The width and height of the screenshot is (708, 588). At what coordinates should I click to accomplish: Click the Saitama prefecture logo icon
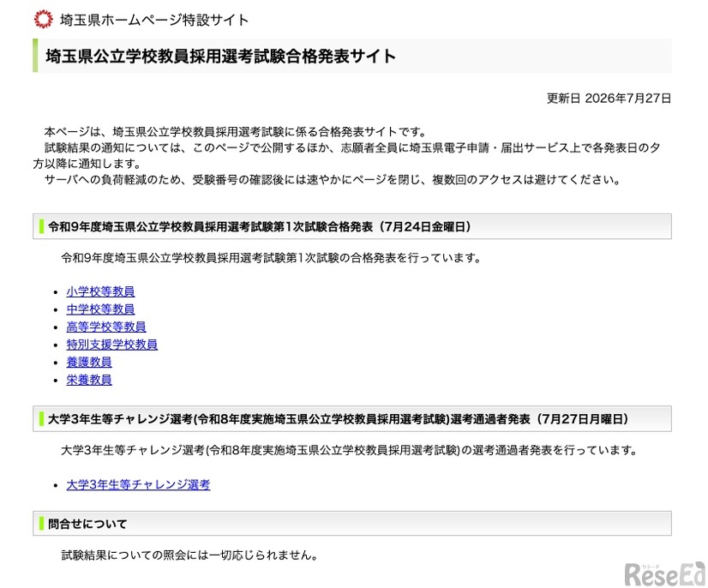coord(44,20)
